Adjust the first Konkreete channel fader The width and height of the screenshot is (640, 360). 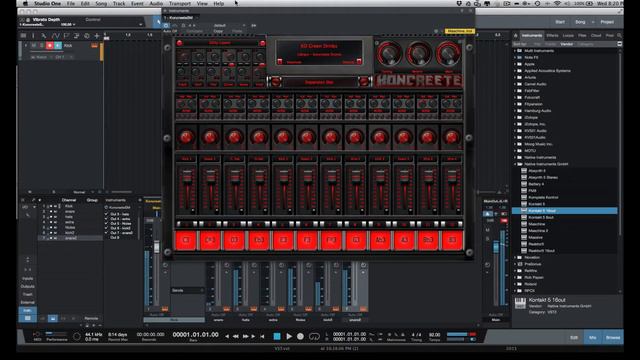187,177
